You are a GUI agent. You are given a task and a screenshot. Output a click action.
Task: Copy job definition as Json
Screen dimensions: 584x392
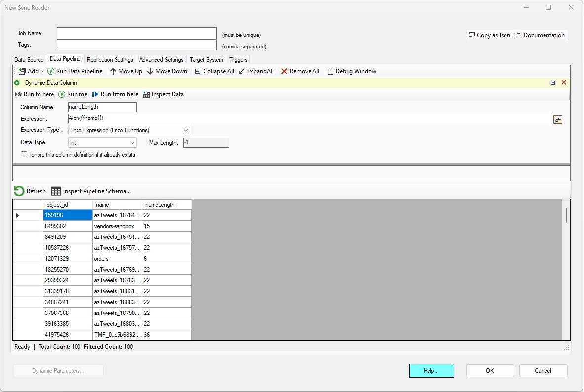[x=489, y=35]
